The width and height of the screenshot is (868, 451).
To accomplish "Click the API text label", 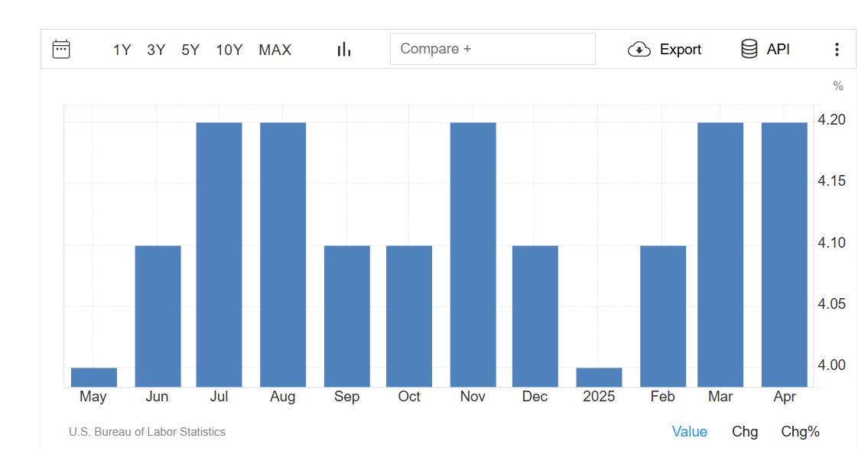I will coord(778,50).
